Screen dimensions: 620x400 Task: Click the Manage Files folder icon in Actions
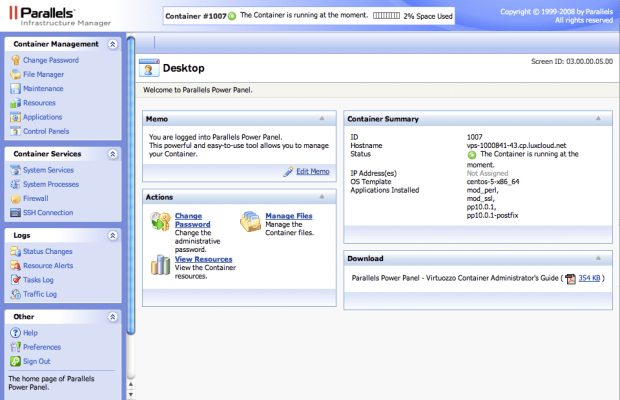(250, 221)
